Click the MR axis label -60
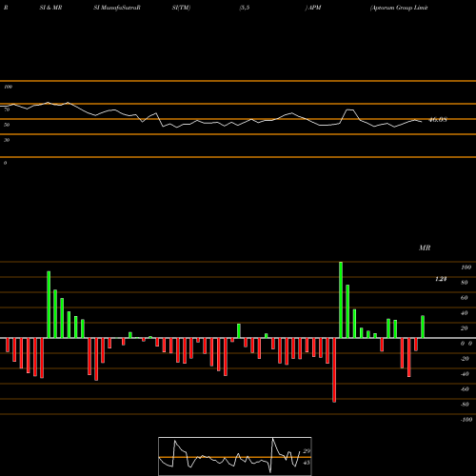This screenshot has width=476, height=476. coord(465,389)
